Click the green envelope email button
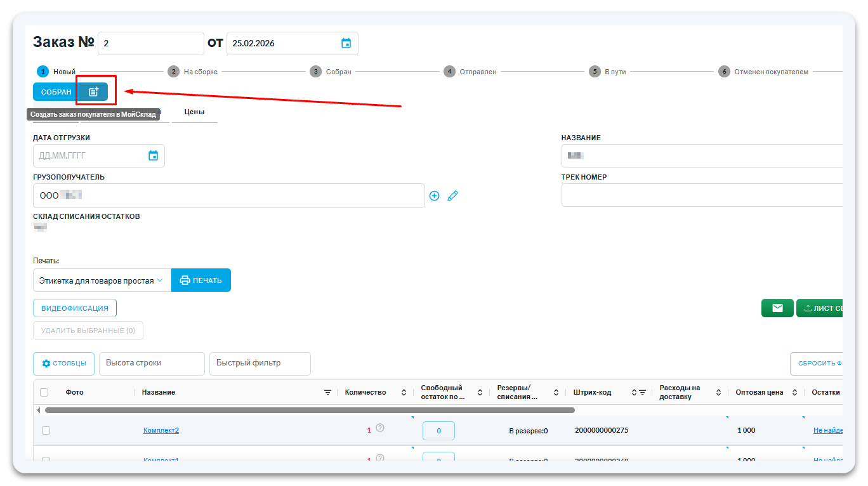This screenshot has width=868, height=486. pyautogui.click(x=777, y=308)
